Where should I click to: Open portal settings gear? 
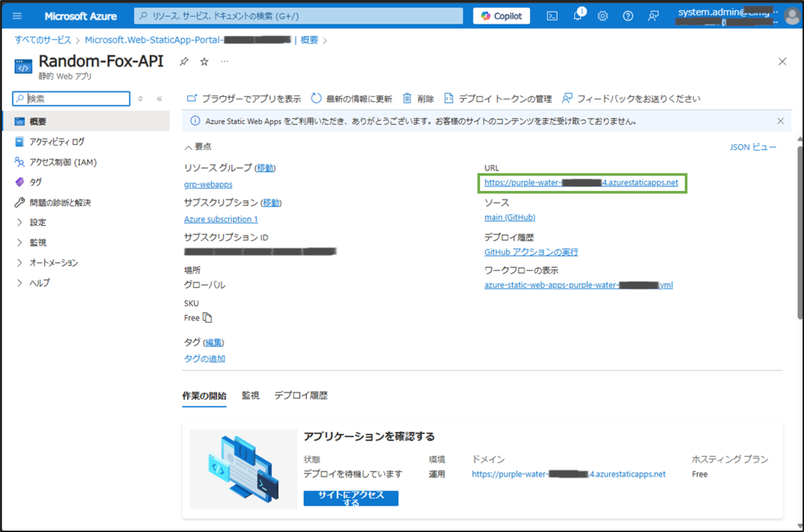click(602, 16)
